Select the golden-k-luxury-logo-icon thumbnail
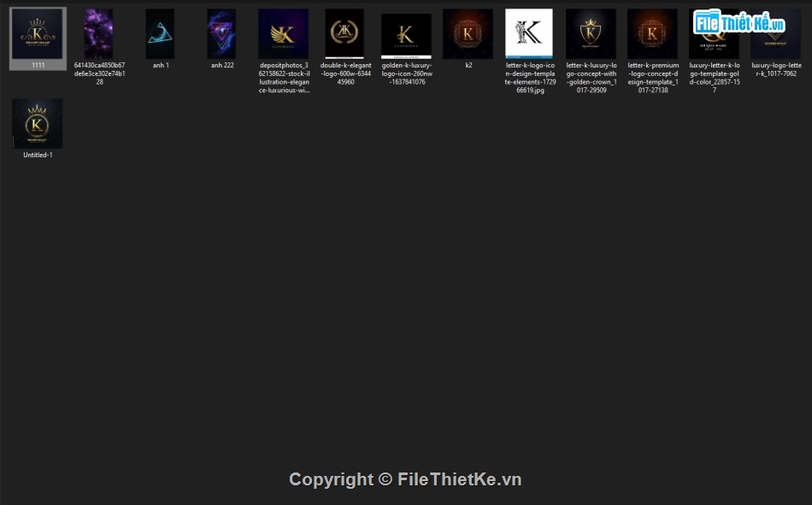The image size is (812, 505). tap(406, 36)
